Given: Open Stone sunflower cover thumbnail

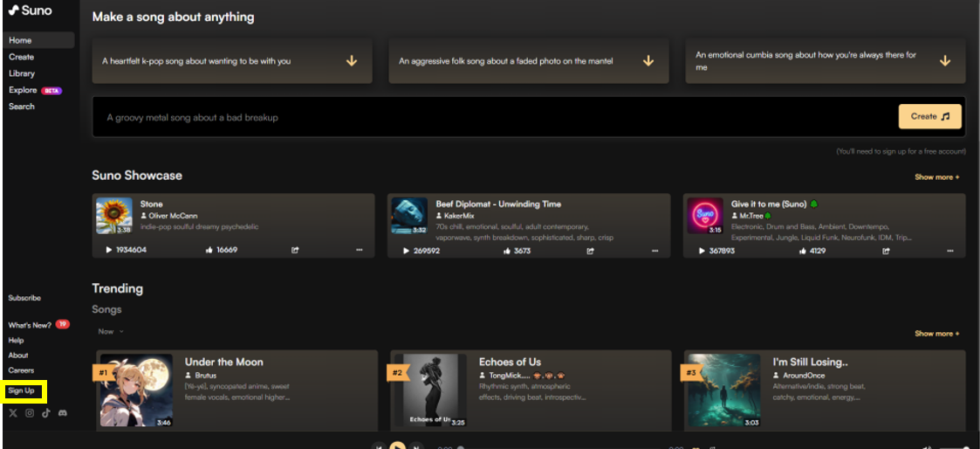Looking at the screenshot, I should [x=114, y=216].
